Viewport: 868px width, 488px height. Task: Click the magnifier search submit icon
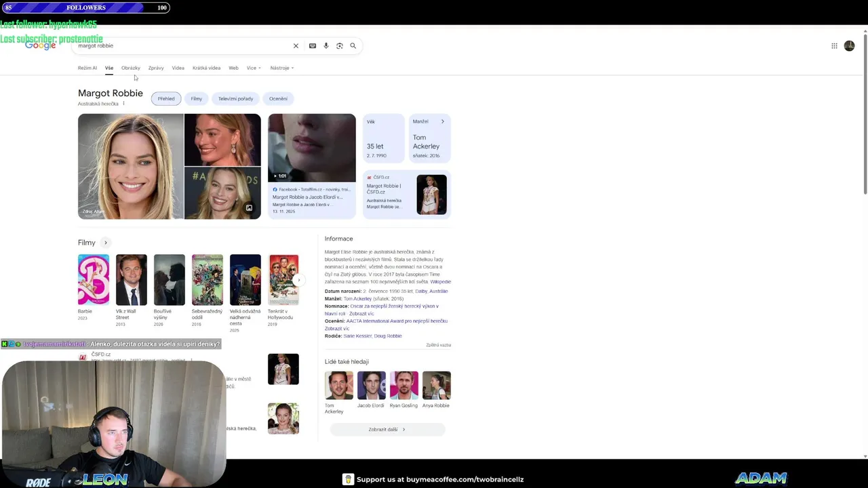[353, 46]
